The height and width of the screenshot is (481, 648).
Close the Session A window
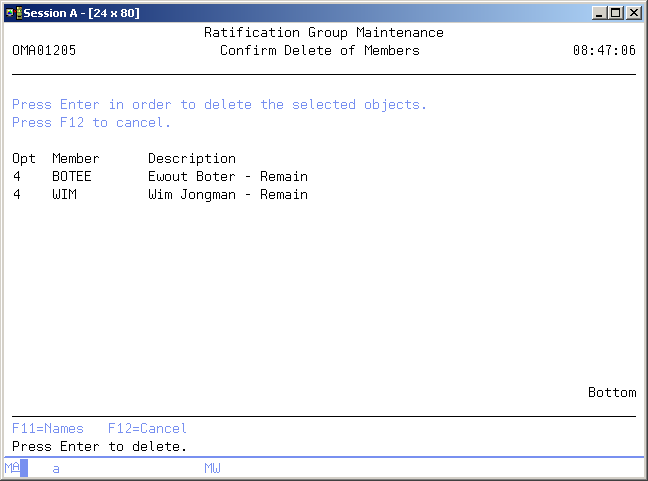click(x=634, y=12)
